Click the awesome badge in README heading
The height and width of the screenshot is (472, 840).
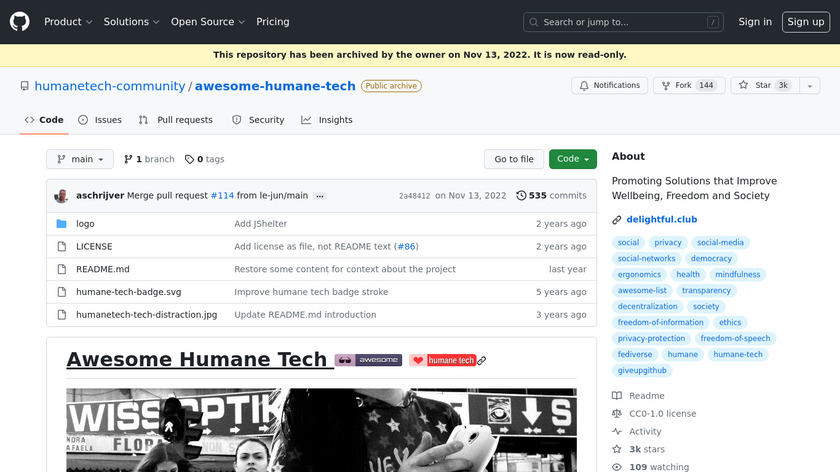(x=368, y=360)
